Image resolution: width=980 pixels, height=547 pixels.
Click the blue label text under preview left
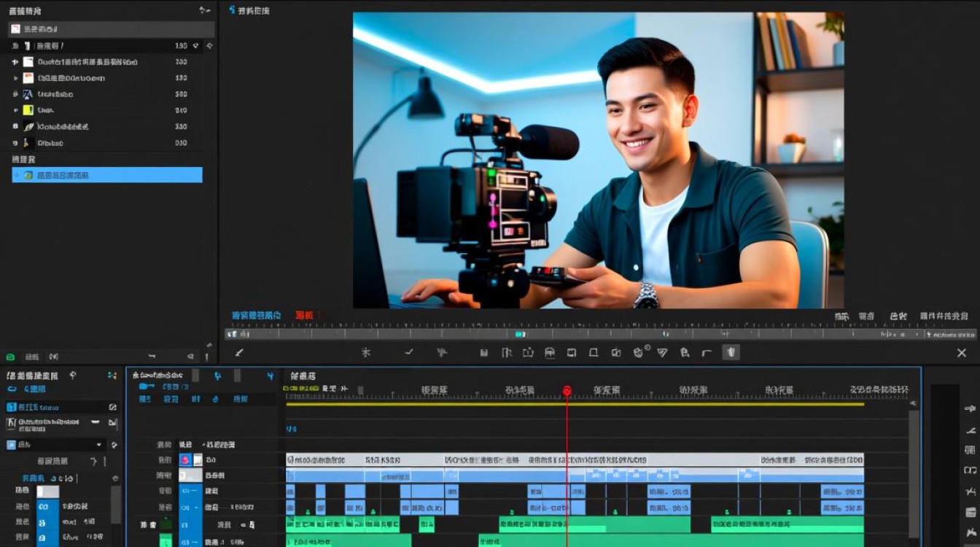(257, 315)
